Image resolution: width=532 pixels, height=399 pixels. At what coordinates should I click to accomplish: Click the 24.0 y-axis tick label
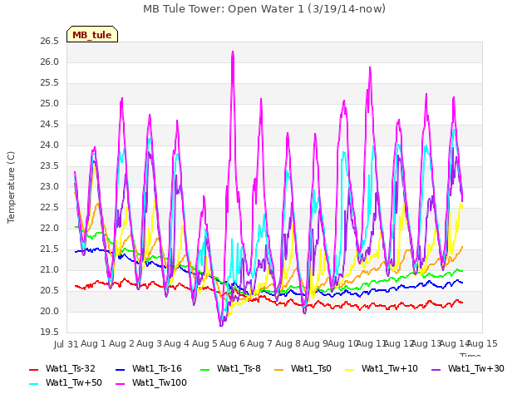click(x=50, y=145)
